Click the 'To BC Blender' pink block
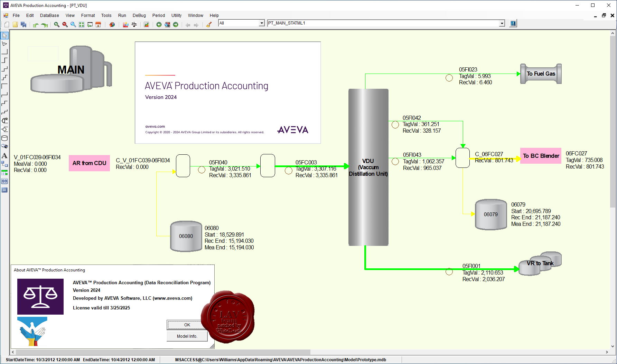Viewport: 617px width, 364px height. [x=541, y=156]
